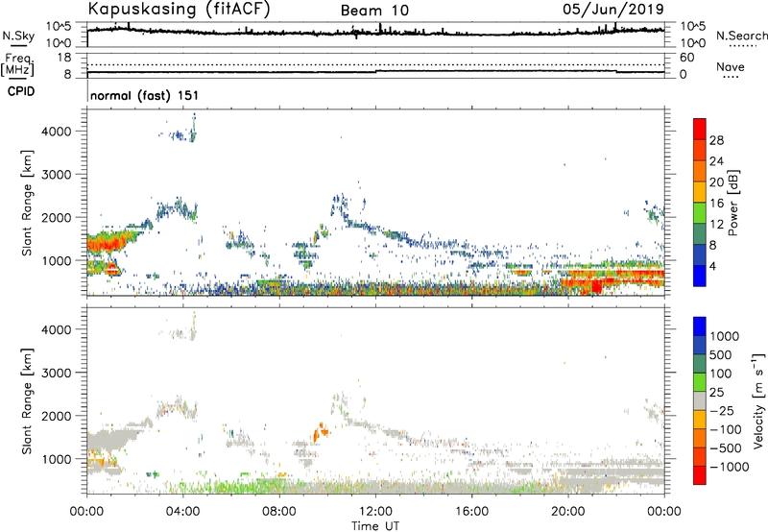Screen dimensions: 768x532
Task: Click the red top segment of Power colorbar
Action: point(700,129)
